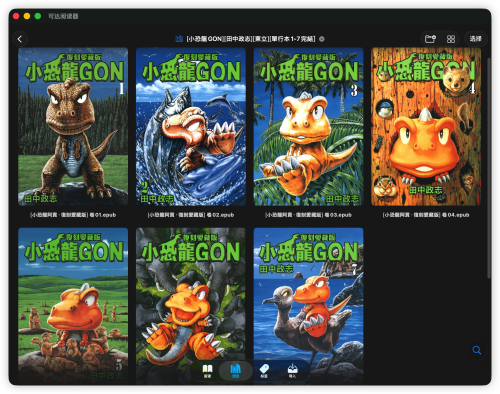This screenshot has height=394, width=500.
Task: Click the blue bookshelf icon beside the title
Action: tap(179, 39)
